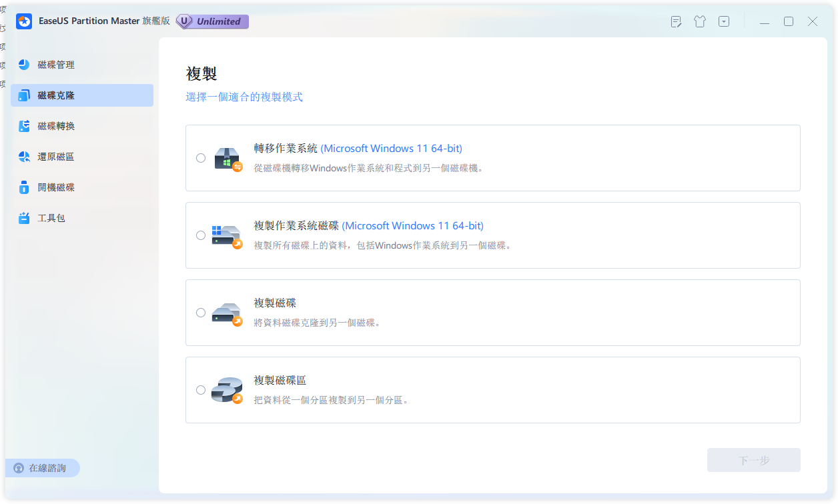Open the toolbar dropdown arrow menu

point(724,21)
